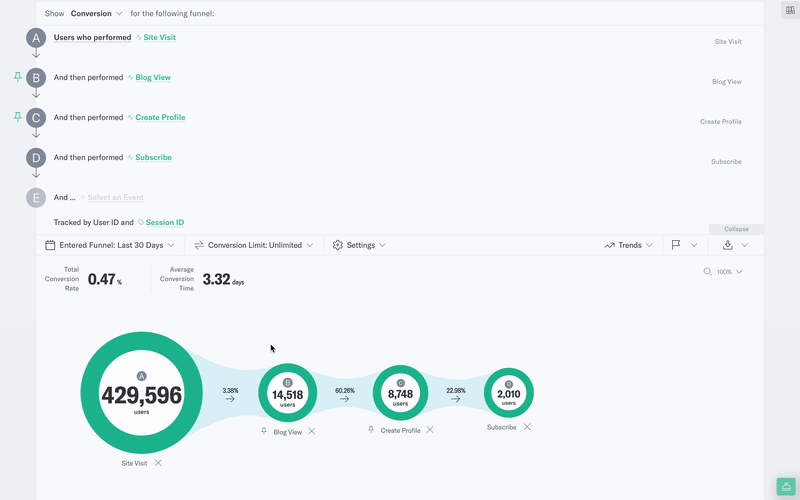The height and width of the screenshot is (500, 800).
Task: Remove Create Profile step with X
Action: (430, 430)
